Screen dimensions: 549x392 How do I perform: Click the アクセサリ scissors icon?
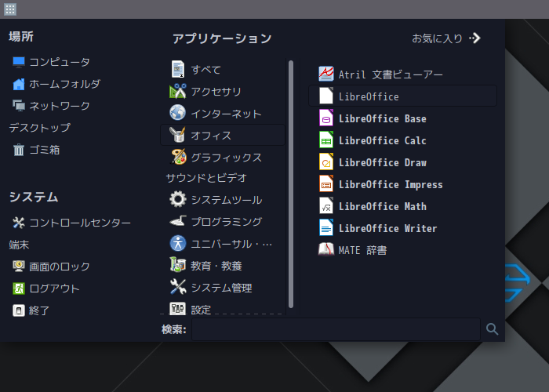tap(178, 92)
